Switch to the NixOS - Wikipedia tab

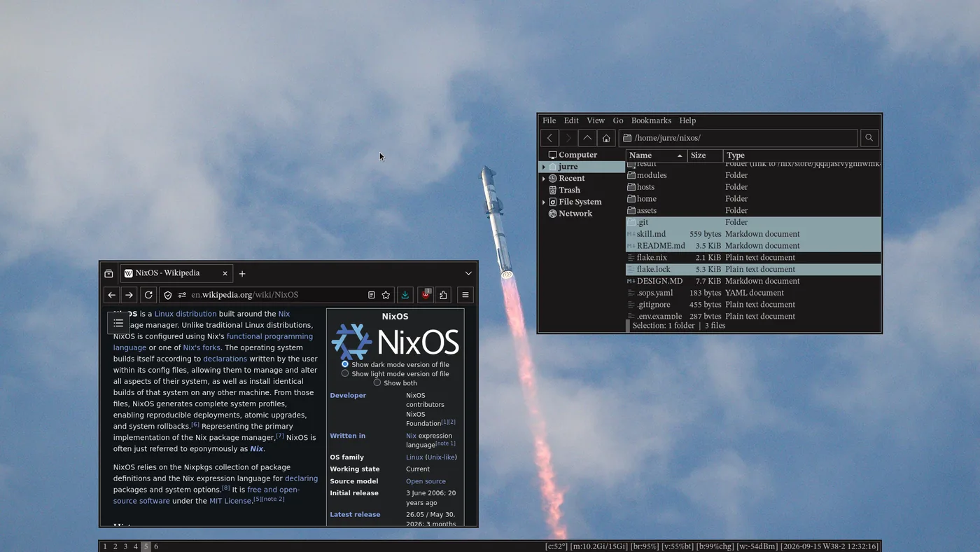pos(176,273)
